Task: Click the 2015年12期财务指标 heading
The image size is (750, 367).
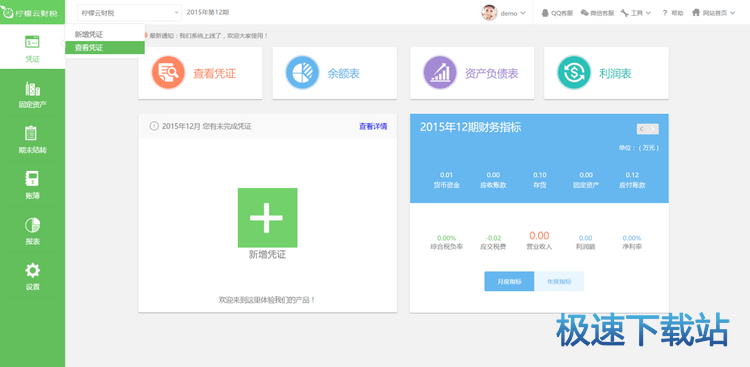Action: tap(471, 127)
